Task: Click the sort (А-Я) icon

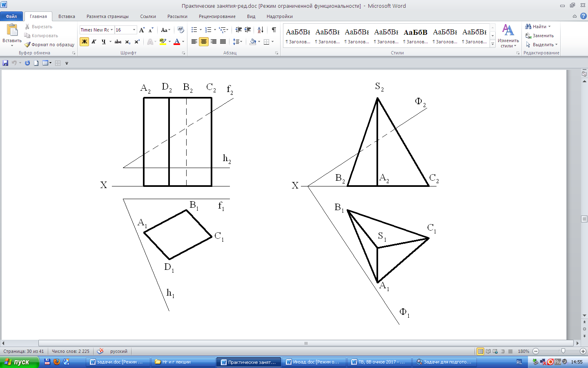Action: click(x=261, y=30)
